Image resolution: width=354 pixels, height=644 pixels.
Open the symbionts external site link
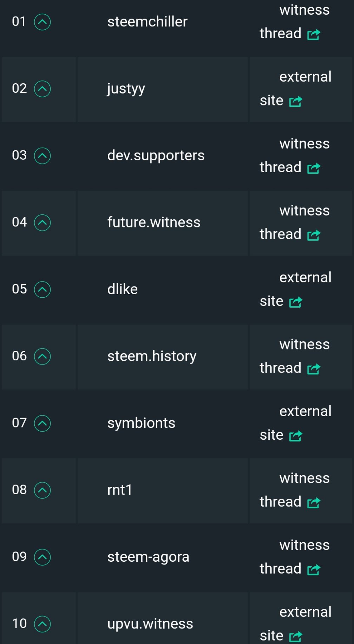[295, 423]
